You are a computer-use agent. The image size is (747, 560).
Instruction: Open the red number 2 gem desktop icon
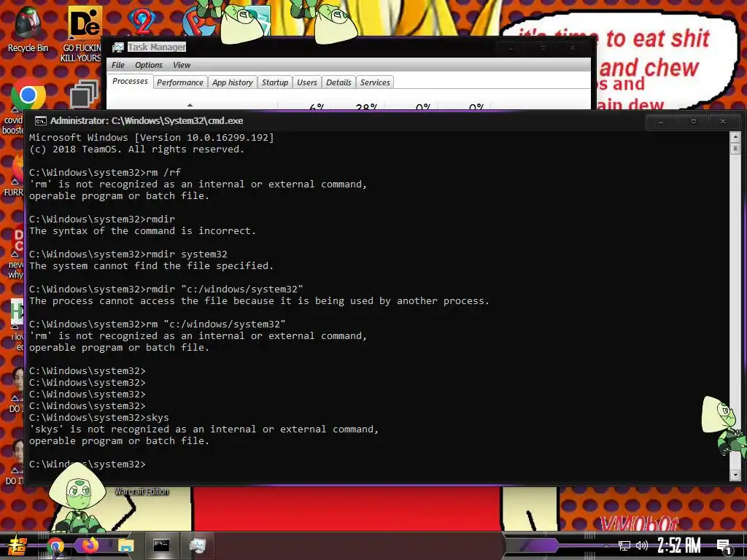click(142, 21)
